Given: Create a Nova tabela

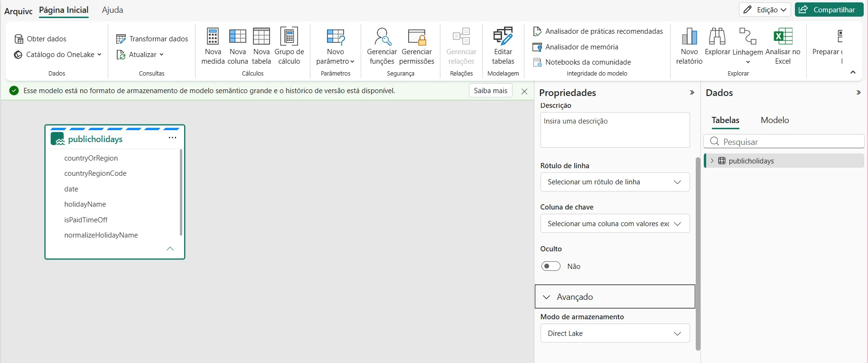Looking at the screenshot, I should tap(261, 46).
